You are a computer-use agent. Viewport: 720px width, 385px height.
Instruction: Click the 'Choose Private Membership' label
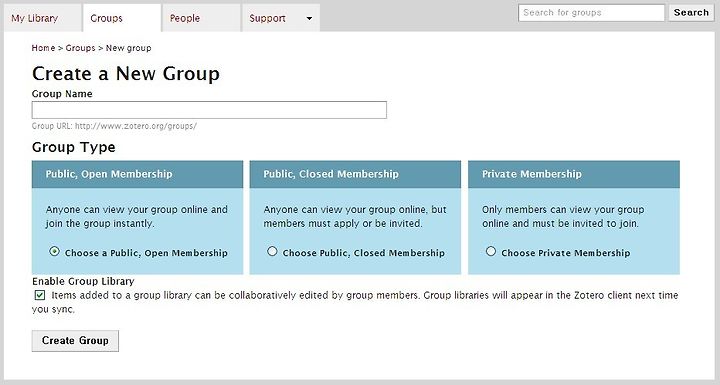coord(566,253)
